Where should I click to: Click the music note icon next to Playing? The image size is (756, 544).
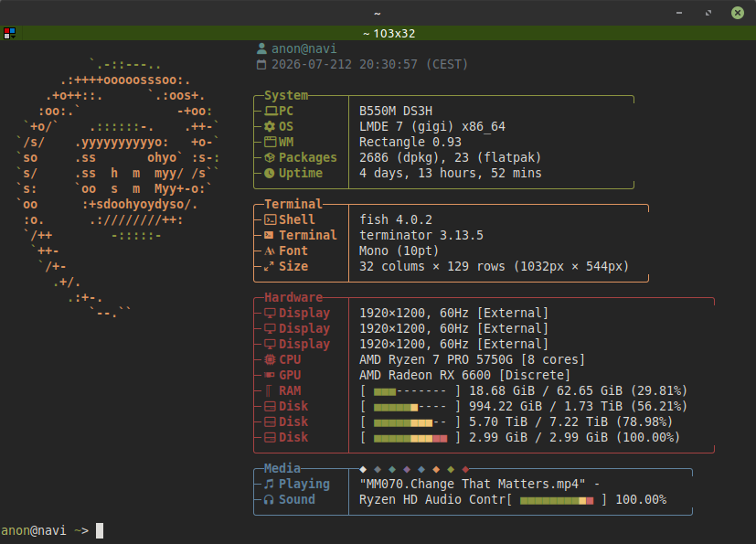(x=269, y=484)
